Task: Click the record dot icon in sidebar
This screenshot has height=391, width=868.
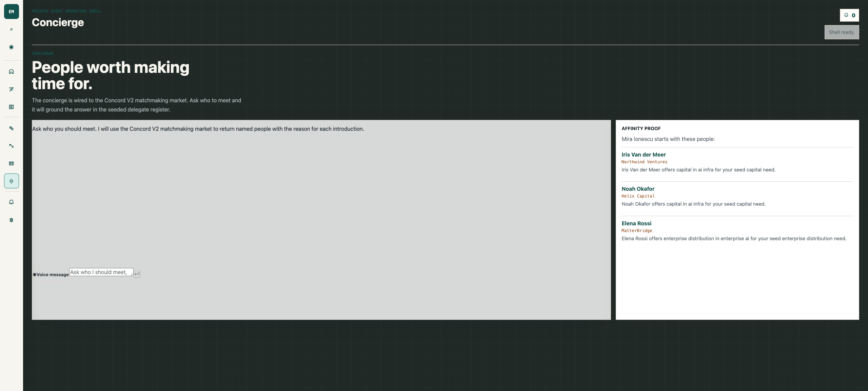Action: coord(11,47)
